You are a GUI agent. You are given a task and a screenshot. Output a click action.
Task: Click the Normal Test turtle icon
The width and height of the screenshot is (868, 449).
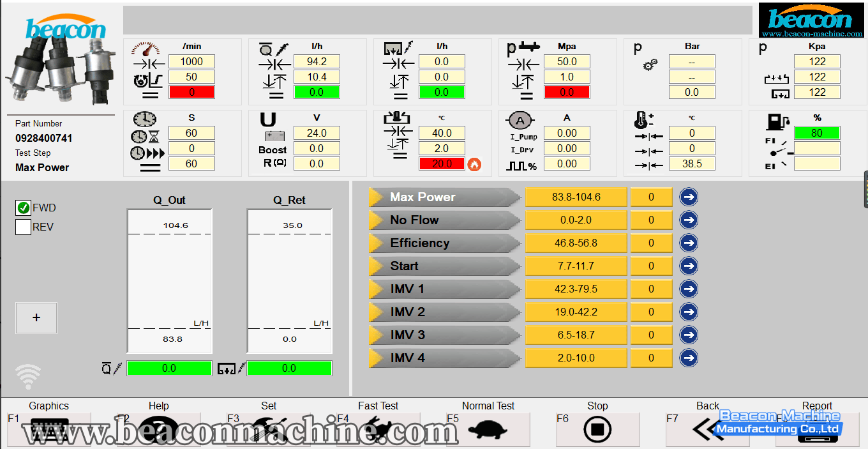pyautogui.click(x=488, y=429)
